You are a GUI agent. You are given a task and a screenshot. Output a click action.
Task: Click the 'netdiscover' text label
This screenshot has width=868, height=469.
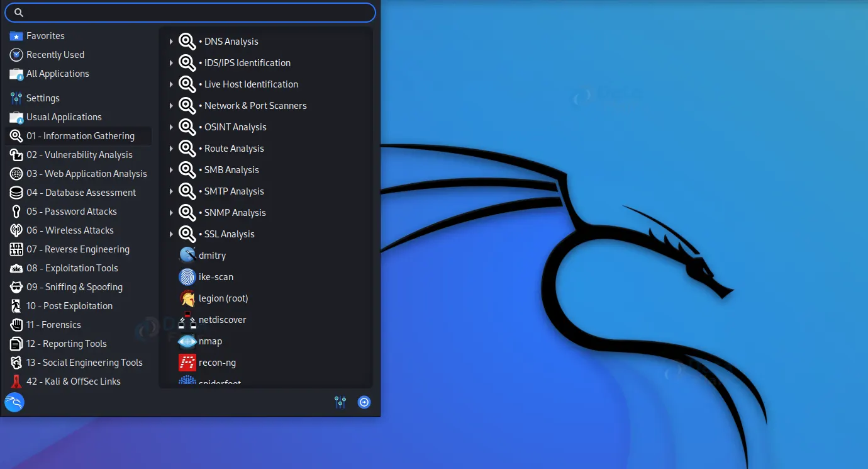point(223,320)
